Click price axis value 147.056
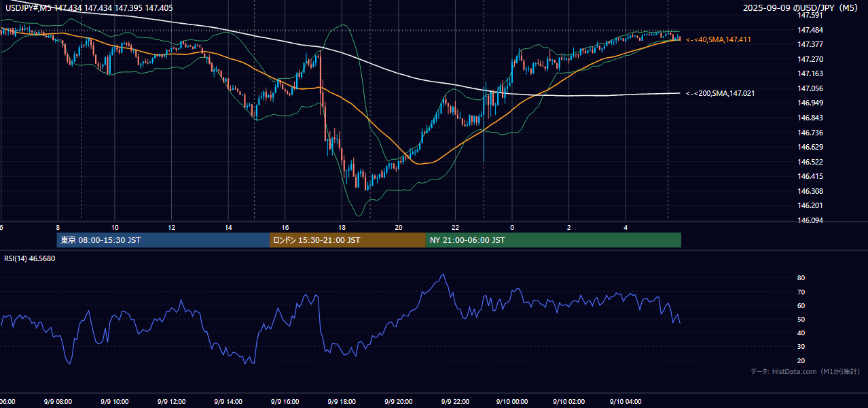 pos(810,88)
